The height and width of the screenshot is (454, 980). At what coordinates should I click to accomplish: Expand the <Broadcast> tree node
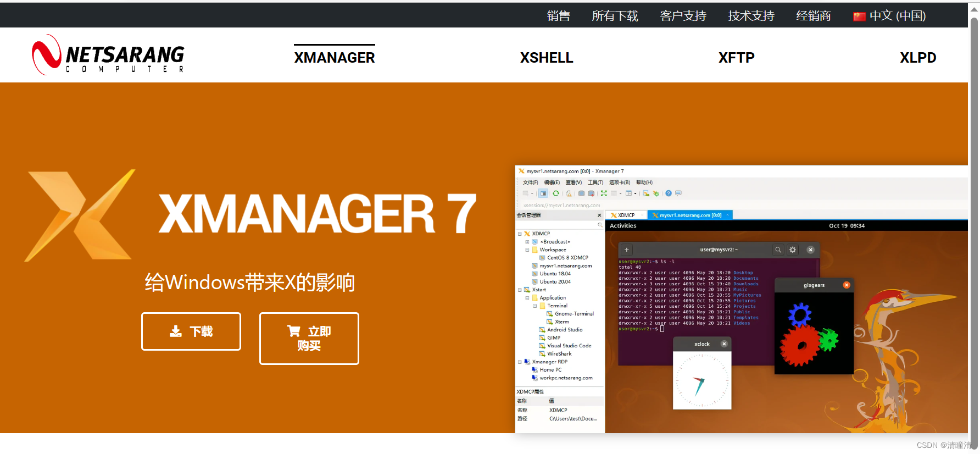527,242
